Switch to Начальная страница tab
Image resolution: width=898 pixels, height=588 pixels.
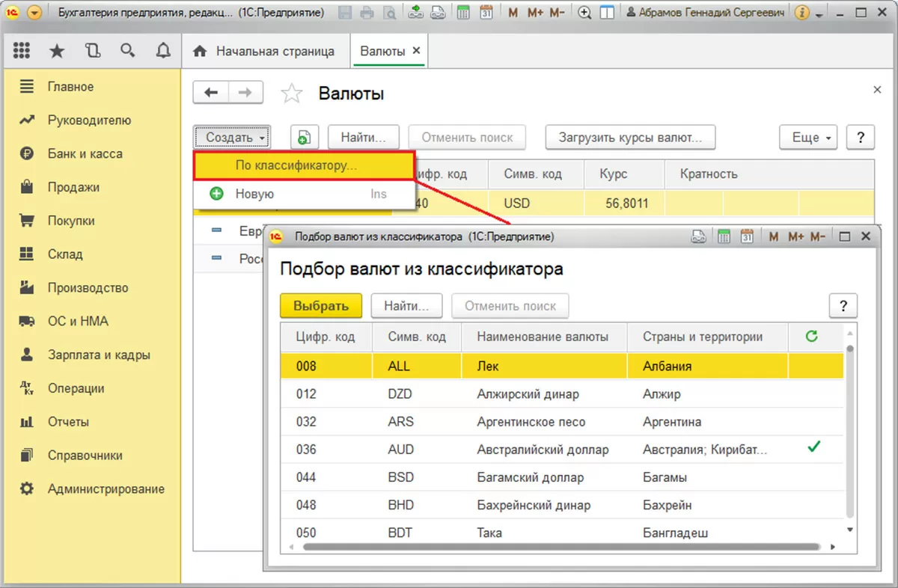264,52
